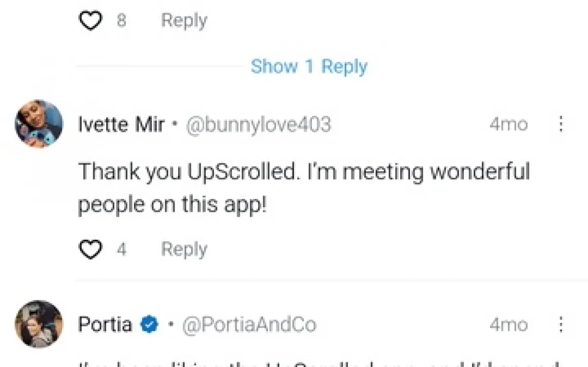Click the 4mo timestamp on Portia's comment

(508, 324)
